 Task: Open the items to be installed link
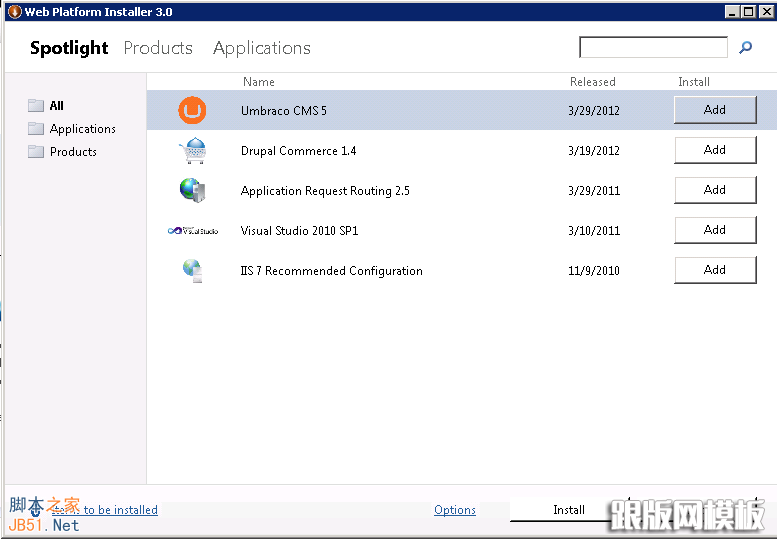pos(105,510)
